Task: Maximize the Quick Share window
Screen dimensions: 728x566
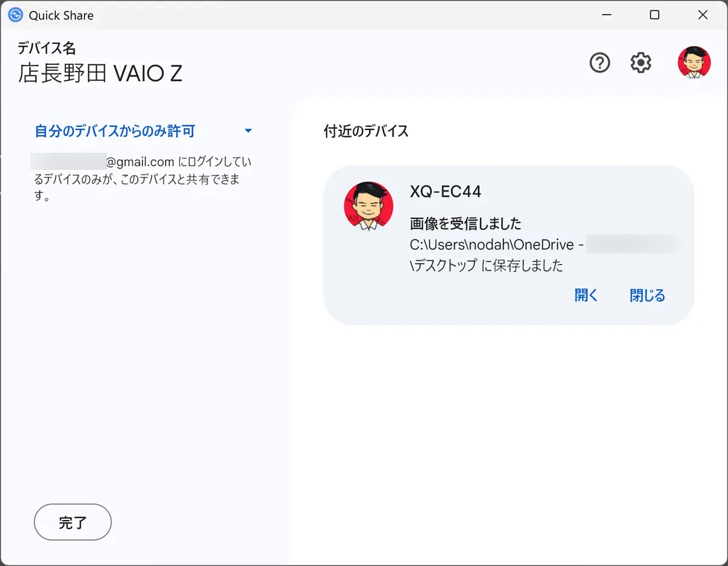Action: [655, 15]
